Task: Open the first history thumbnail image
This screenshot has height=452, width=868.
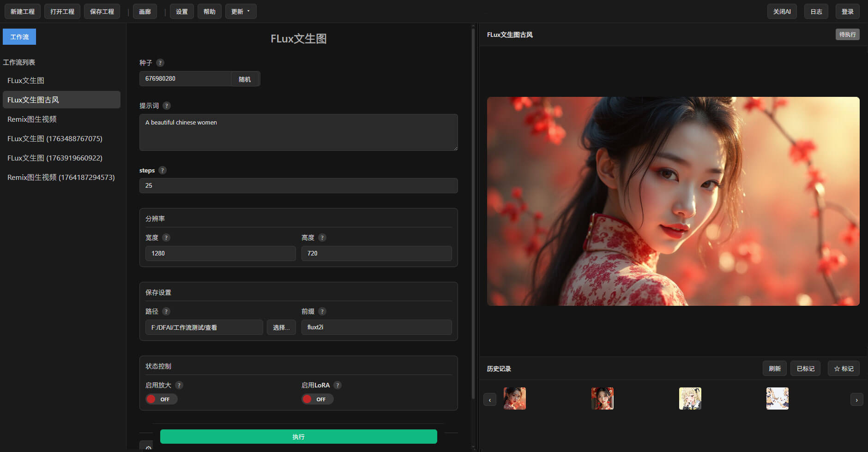Action: coord(514,398)
